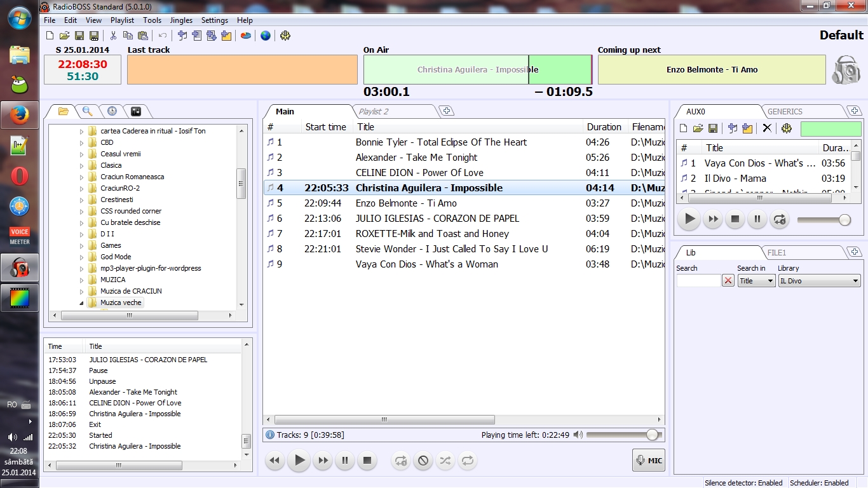This screenshot has height=488, width=868.
Task: Expand the God Mode folder
Action: pos(81,257)
